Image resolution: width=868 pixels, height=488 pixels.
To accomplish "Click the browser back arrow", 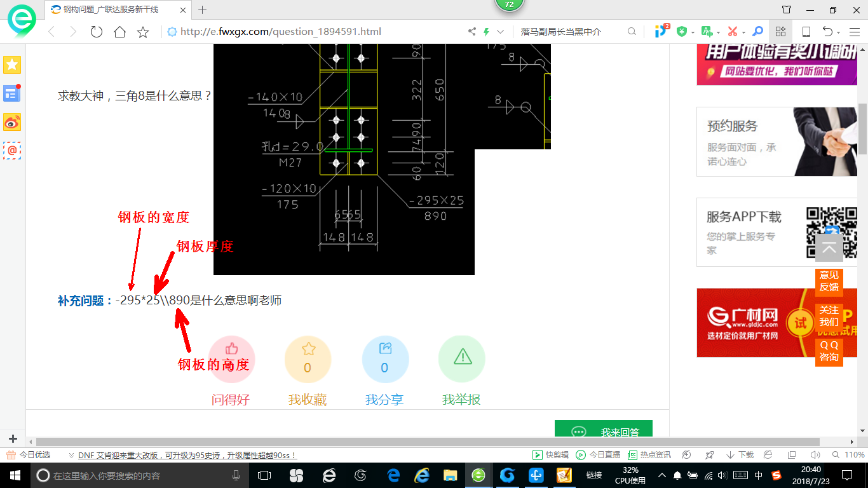I will click(x=51, y=32).
